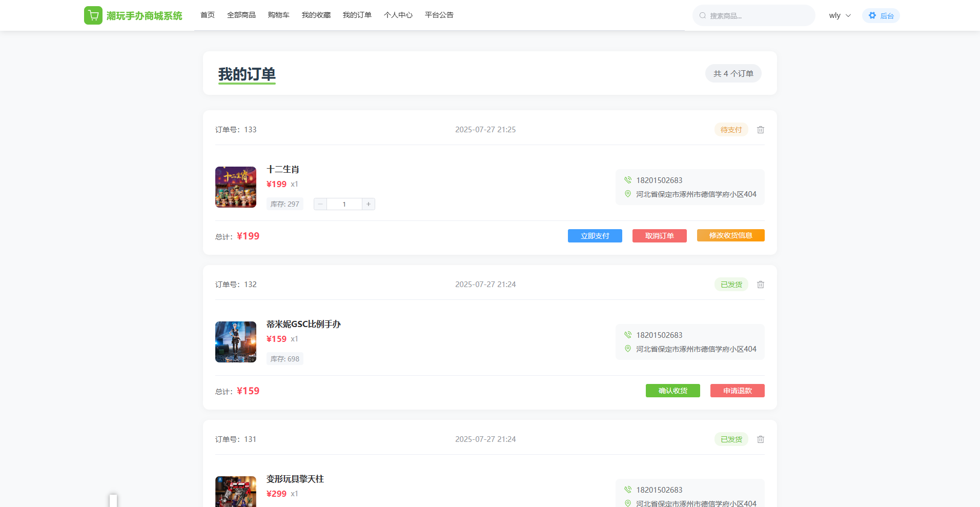Decrease 十二生肖 quantity with minus button

(x=320, y=204)
